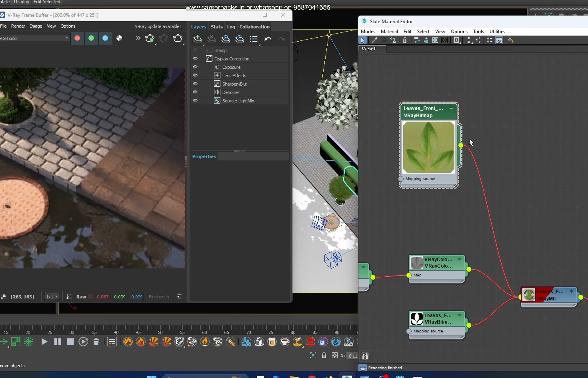Select the Leaves_Front VRayBitmap preview thumbnail
The image size is (588, 378).
coord(429,147)
